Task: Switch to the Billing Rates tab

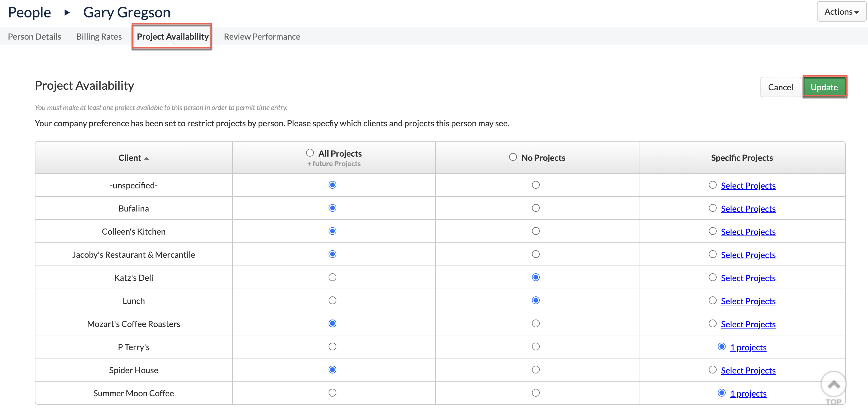Action: point(99,36)
